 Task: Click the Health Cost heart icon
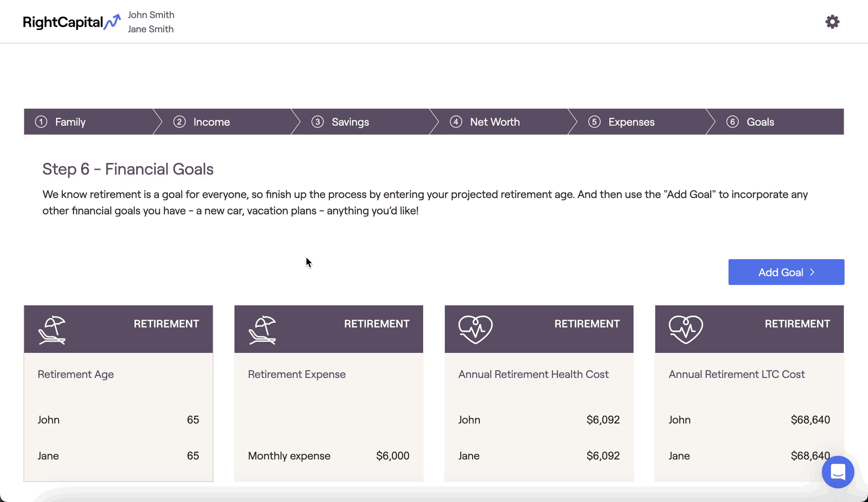(x=475, y=330)
